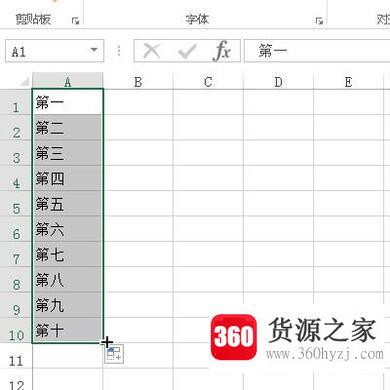This screenshot has width=390, height=390.
Task: Click empty cell D5
Action: coord(279,203)
